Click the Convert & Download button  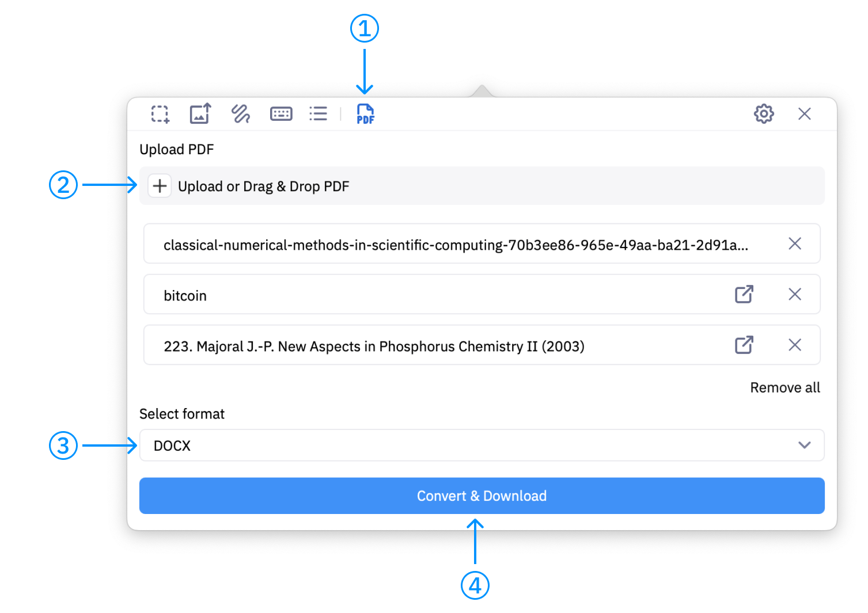coord(482,496)
